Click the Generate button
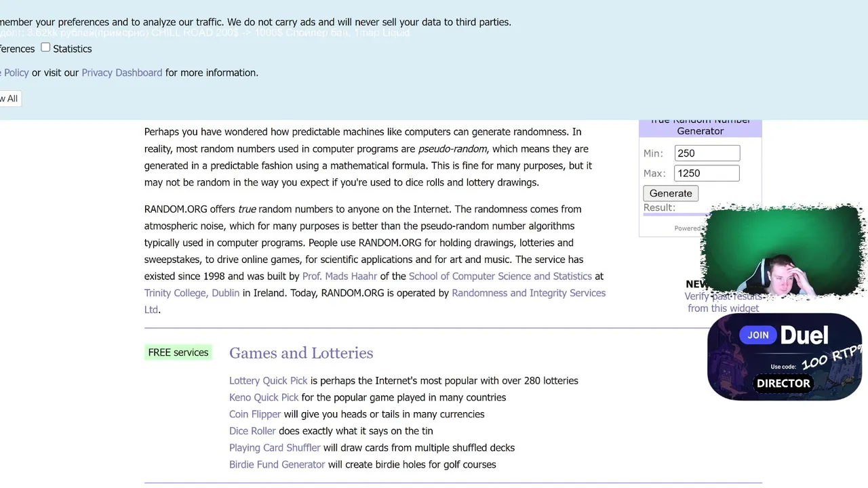This screenshot has height=488, width=868. click(671, 193)
